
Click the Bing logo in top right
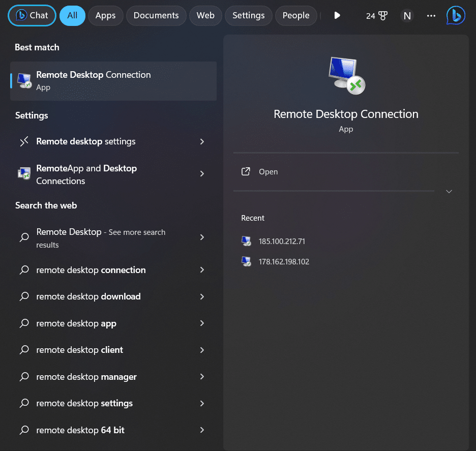pos(456,15)
